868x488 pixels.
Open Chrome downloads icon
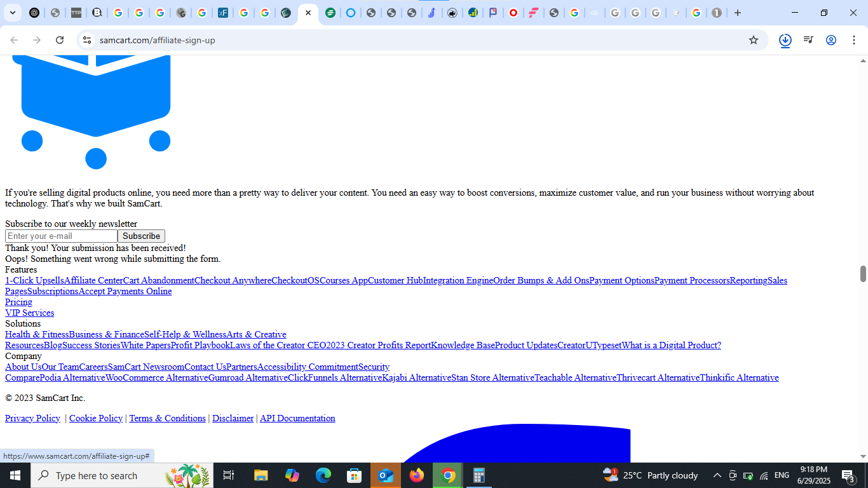(785, 40)
